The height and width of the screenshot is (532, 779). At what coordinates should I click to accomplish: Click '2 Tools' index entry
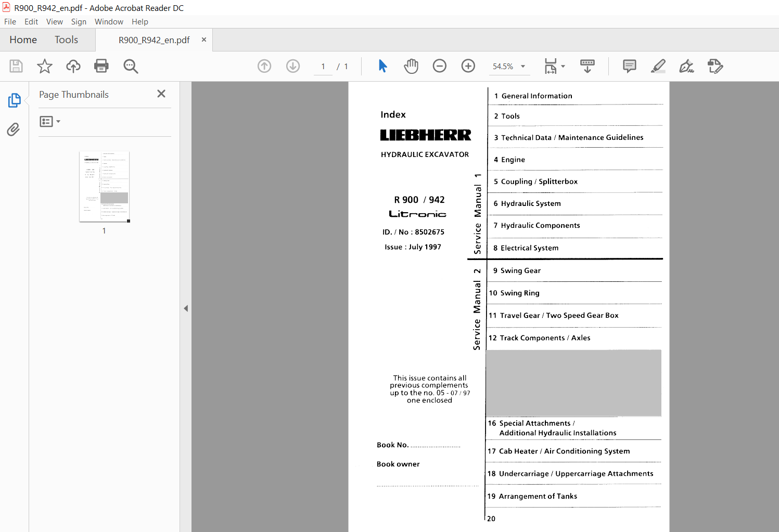(x=507, y=116)
